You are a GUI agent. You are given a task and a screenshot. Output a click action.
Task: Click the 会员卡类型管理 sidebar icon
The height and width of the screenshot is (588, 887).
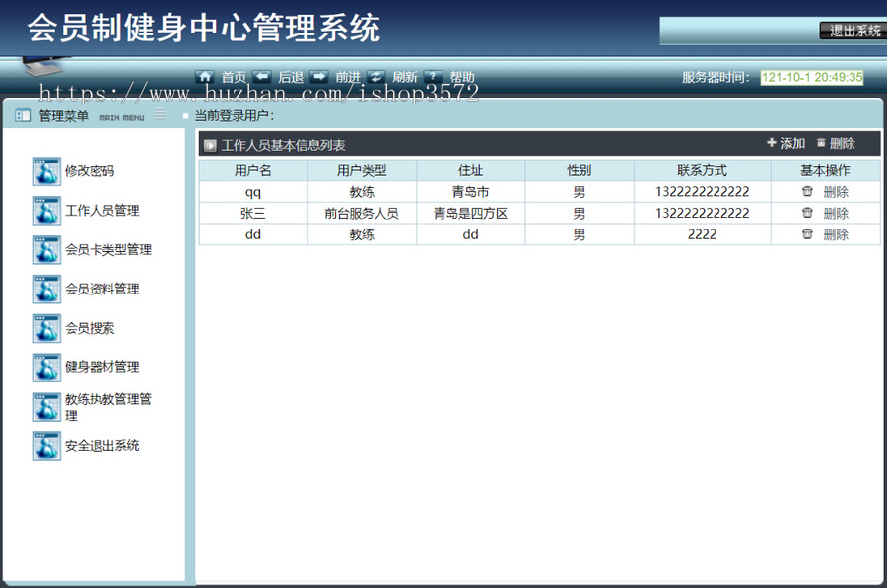pyautogui.click(x=46, y=250)
